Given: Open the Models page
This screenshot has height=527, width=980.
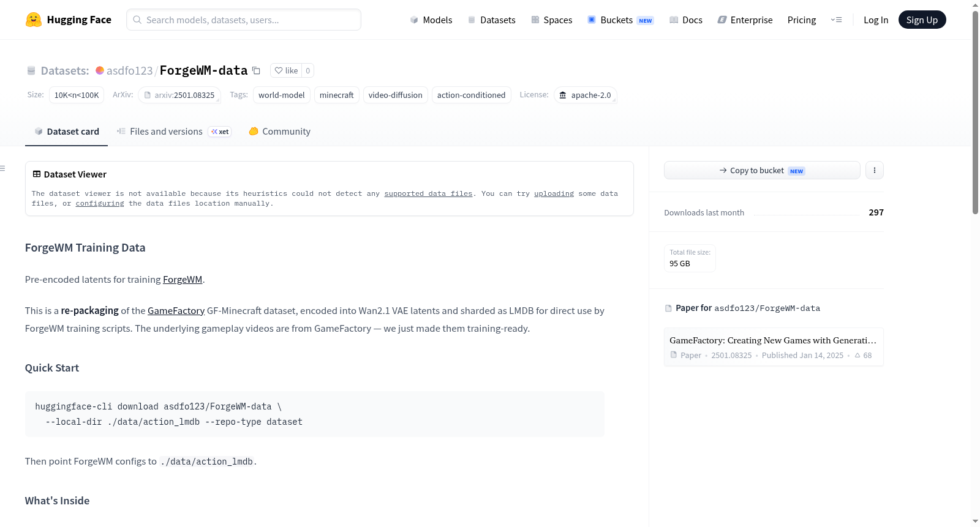Looking at the screenshot, I should point(431,20).
